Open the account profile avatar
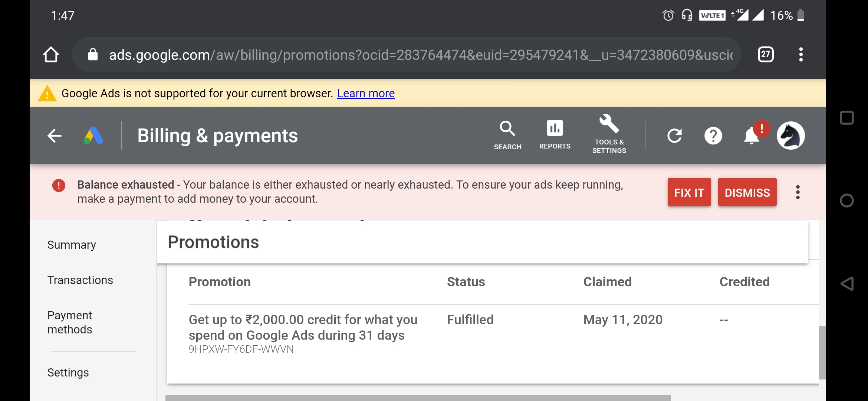This screenshot has height=401, width=868. [790, 136]
